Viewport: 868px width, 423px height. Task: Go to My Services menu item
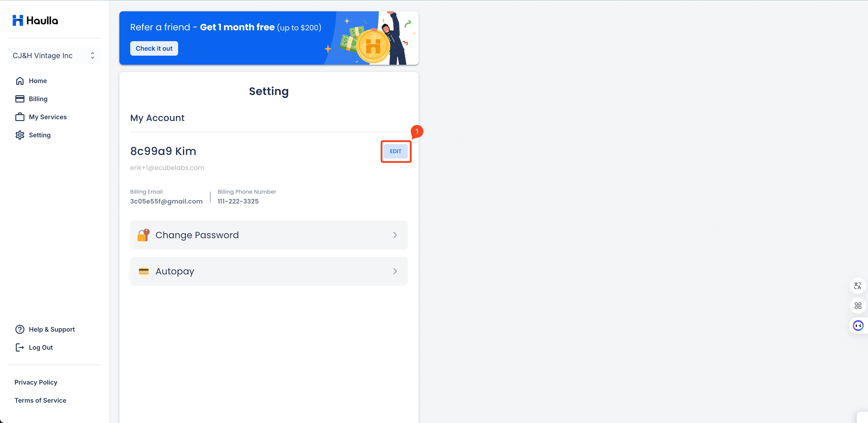click(48, 117)
